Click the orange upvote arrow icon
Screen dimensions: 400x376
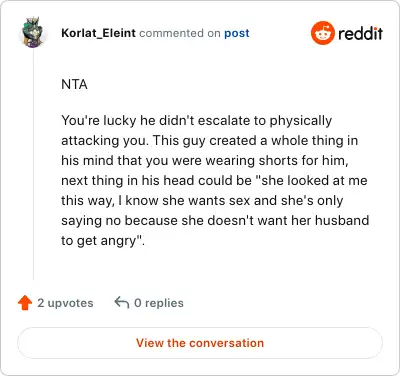click(25, 303)
